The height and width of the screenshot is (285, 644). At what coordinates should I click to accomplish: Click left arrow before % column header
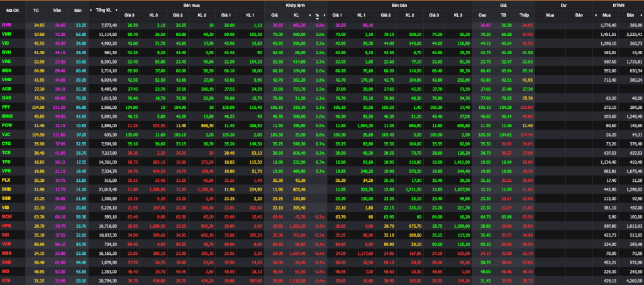310,15
